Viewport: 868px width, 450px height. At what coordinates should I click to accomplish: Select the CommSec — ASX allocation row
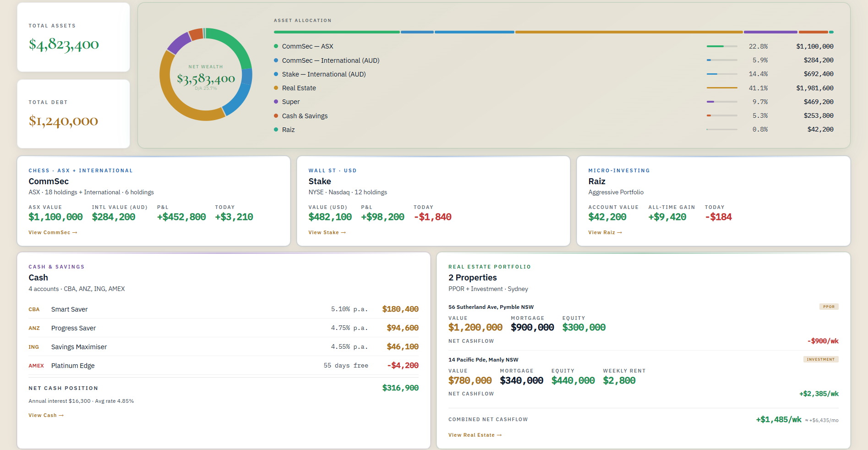[553, 46]
